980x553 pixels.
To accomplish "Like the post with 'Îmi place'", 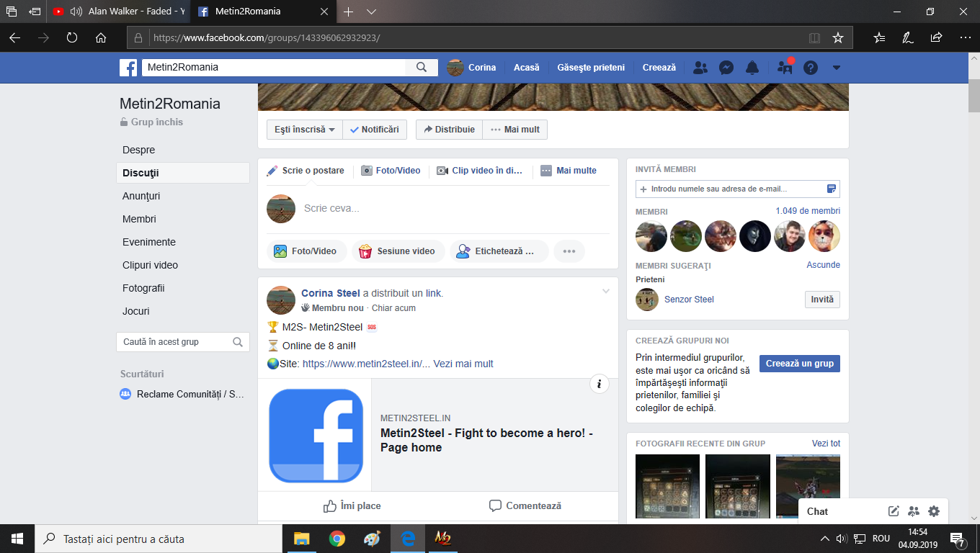I will click(352, 505).
